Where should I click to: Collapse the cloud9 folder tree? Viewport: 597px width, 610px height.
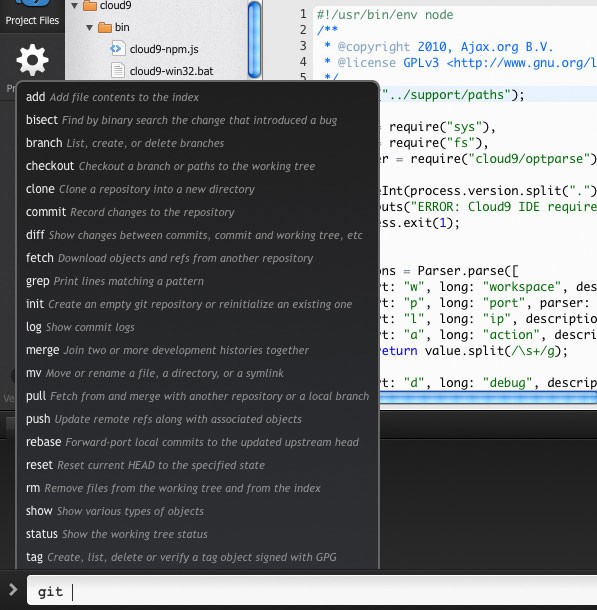pyautogui.click(x=74, y=6)
